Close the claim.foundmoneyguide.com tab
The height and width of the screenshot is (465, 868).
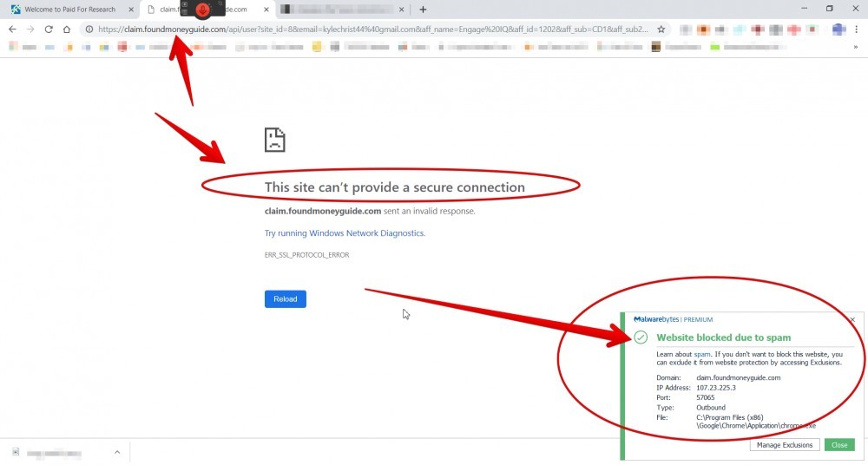click(266, 10)
